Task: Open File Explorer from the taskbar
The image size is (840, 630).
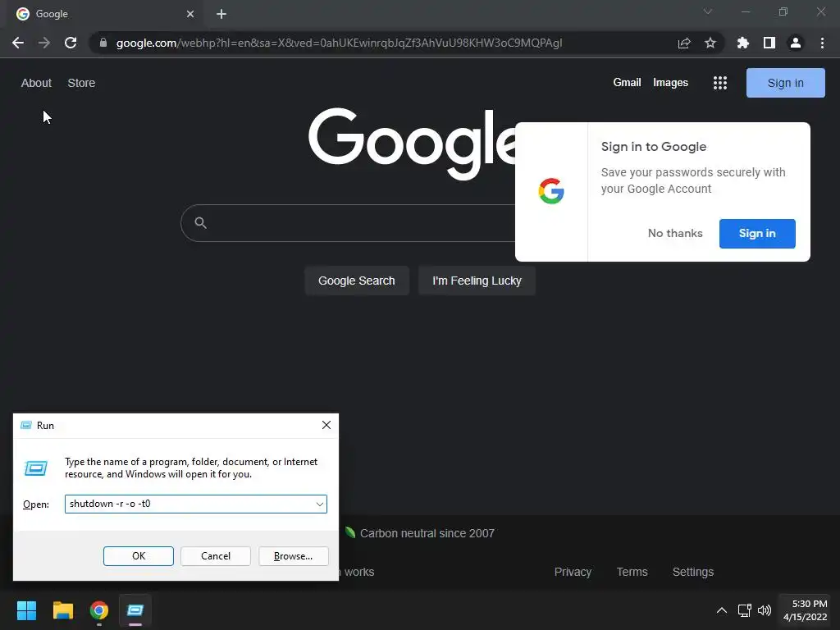Action: (x=62, y=610)
